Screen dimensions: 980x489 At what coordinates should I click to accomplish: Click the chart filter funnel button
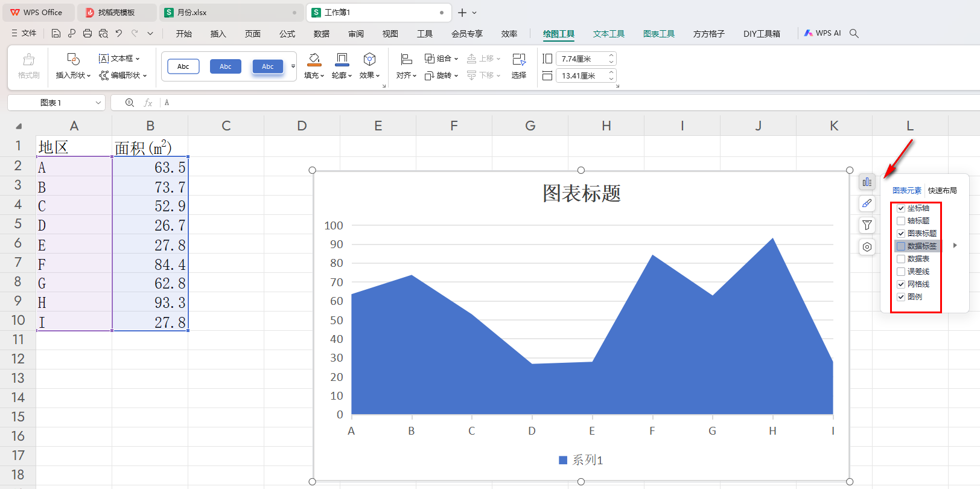[867, 225]
